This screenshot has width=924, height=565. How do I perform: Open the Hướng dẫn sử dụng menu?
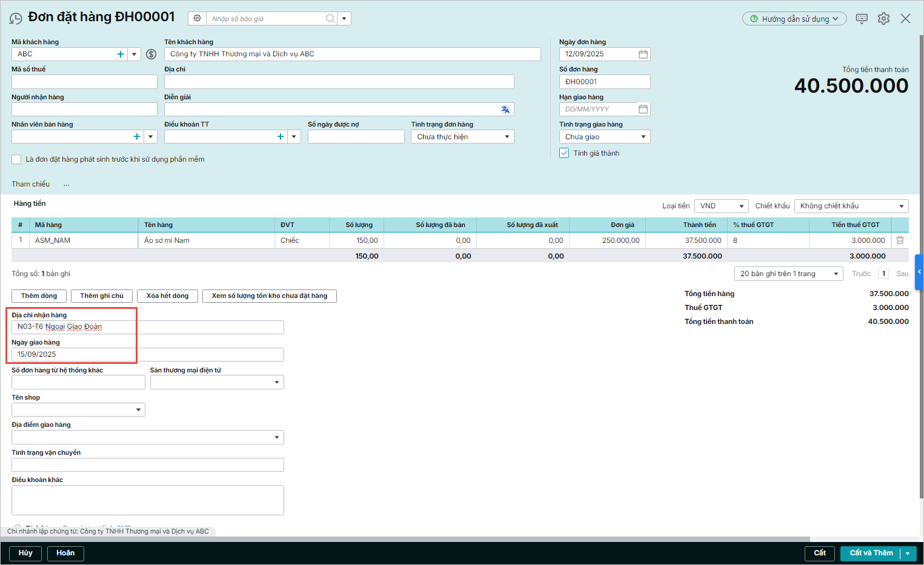coord(794,19)
